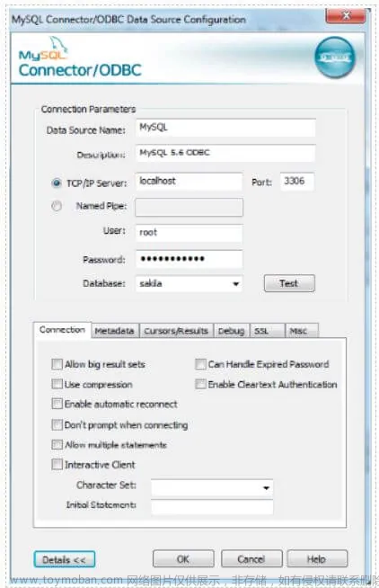
Task: Click the Data Source Name field
Action: (x=225, y=128)
